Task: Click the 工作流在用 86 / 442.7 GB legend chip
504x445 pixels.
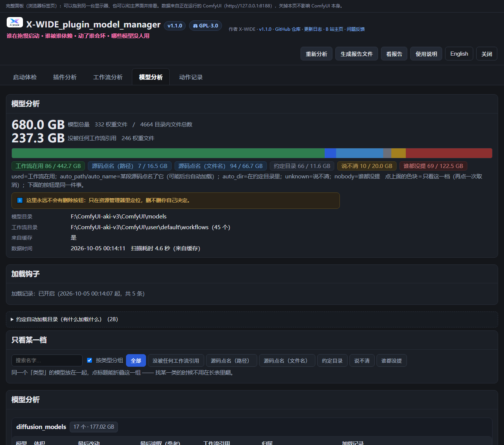Action: point(48,166)
